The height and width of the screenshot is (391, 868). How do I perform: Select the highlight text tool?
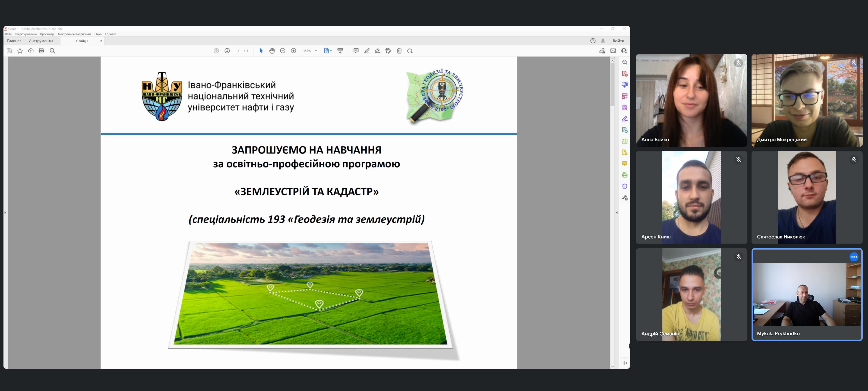point(367,51)
